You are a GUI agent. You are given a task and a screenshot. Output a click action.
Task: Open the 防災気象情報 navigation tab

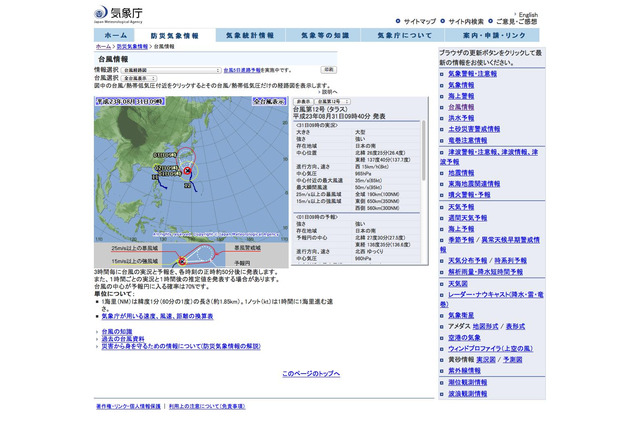tap(175, 36)
